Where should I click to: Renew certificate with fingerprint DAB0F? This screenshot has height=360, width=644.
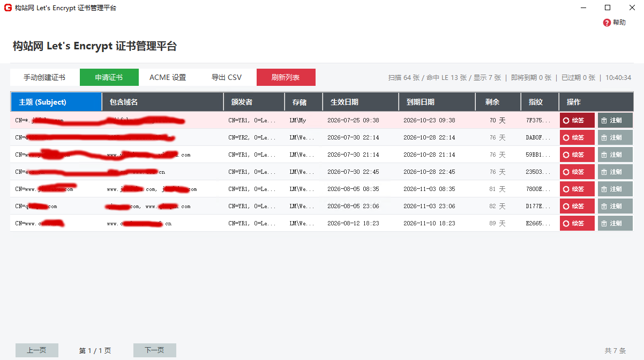click(x=577, y=137)
